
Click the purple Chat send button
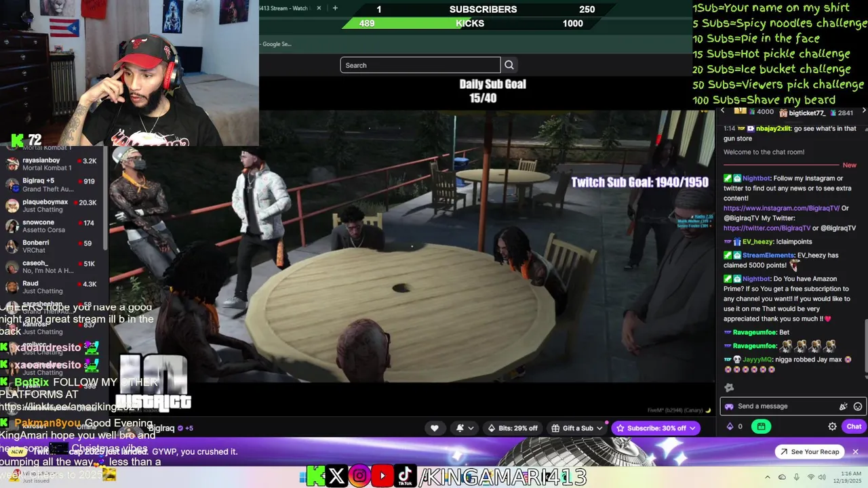(x=854, y=426)
